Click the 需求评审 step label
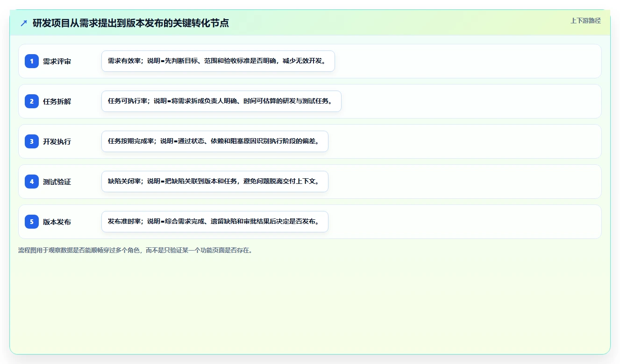Screen dimensions: 620x364 click(57, 61)
